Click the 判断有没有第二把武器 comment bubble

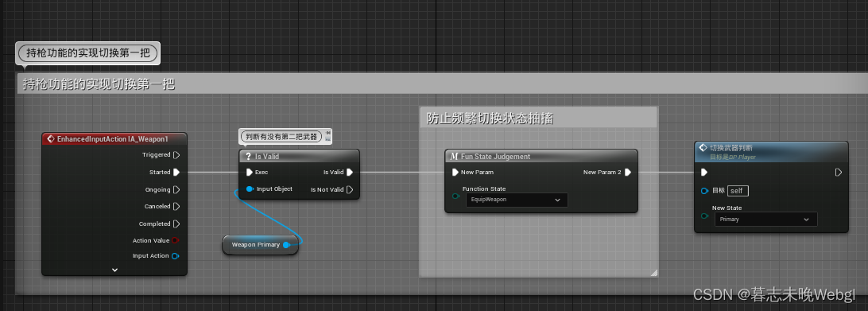tap(281, 136)
